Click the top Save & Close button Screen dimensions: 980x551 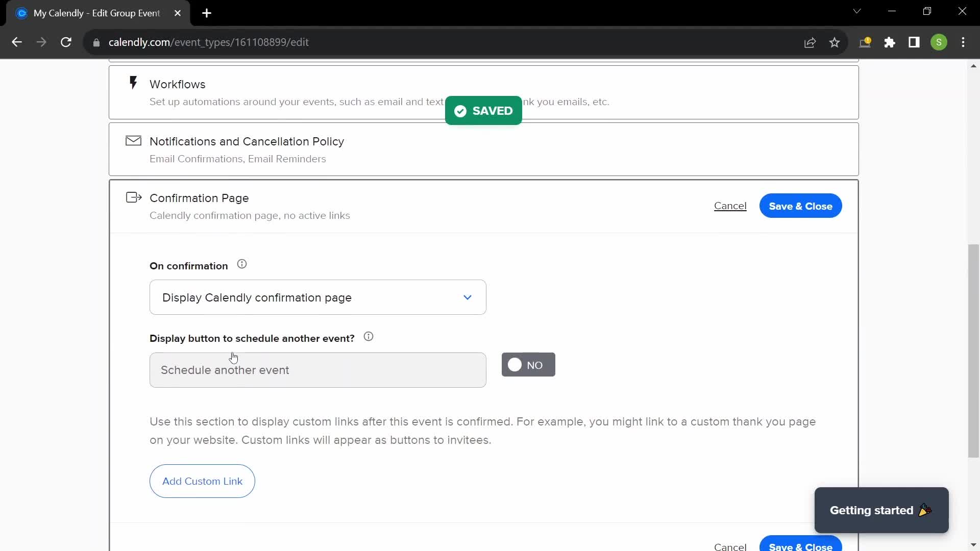[800, 206]
